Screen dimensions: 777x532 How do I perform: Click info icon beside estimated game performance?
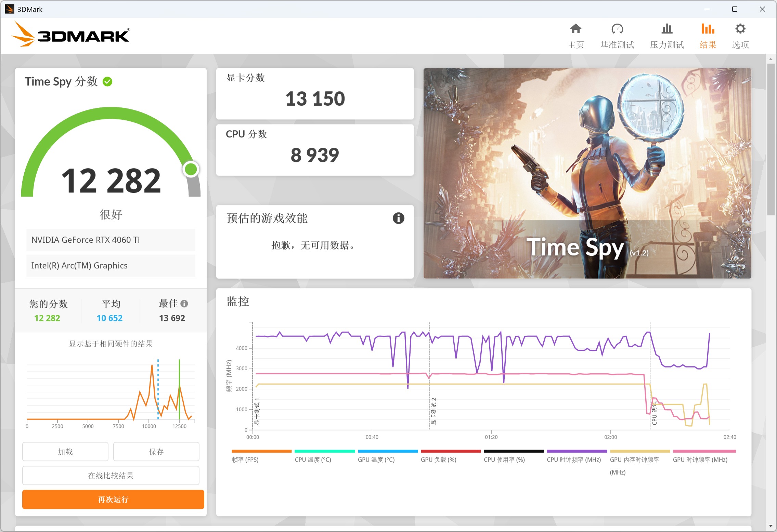[398, 218]
